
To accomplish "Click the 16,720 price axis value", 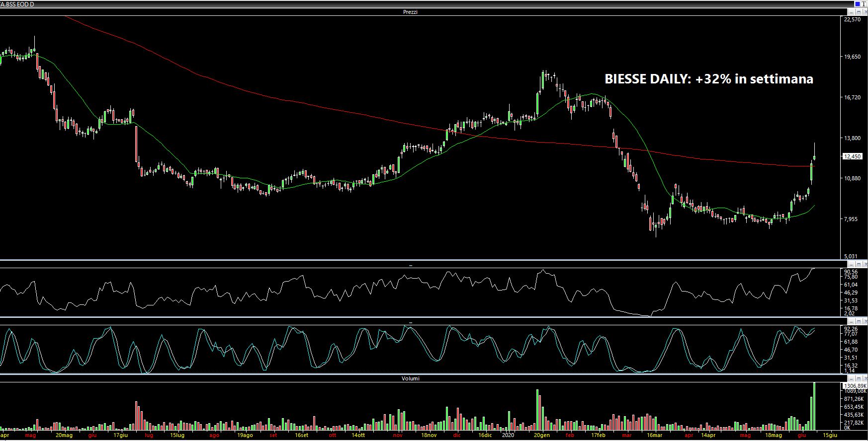I will click(x=852, y=98).
